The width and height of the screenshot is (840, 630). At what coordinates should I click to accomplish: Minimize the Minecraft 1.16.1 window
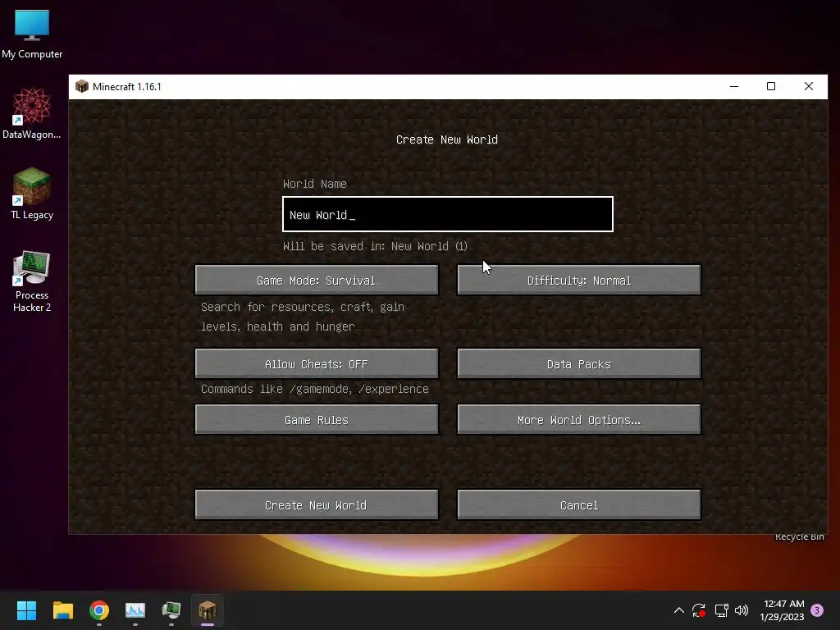coord(734,87)
